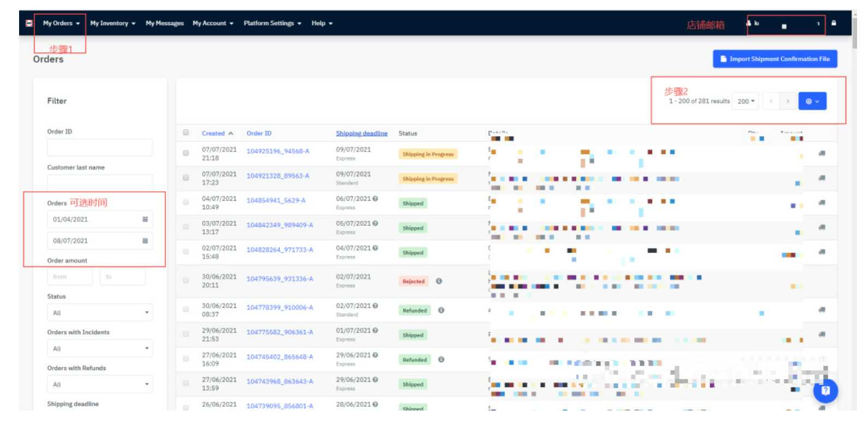Open the blue gear settings dropdown
The image size is (868, 422).
[812, 101]
